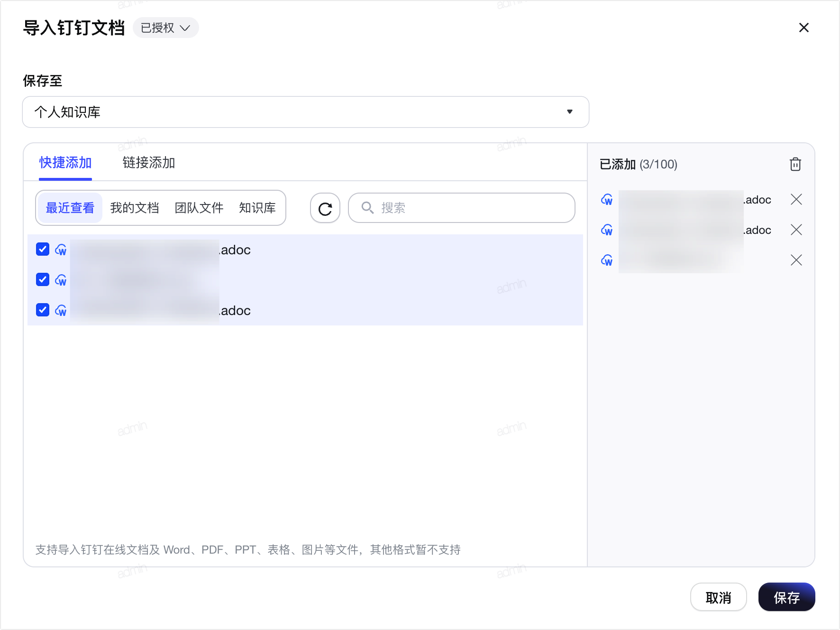The height and width of the screenshot is (630, 840).
Task: Click the trash icon to clear added files
Action: [795, 164]
